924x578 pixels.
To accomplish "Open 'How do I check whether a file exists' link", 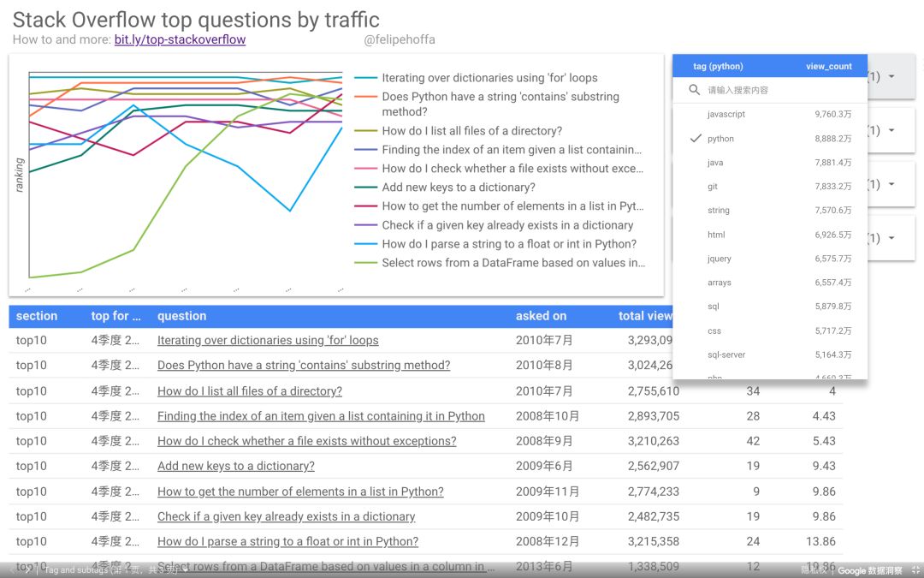I will tap(306, 441).
